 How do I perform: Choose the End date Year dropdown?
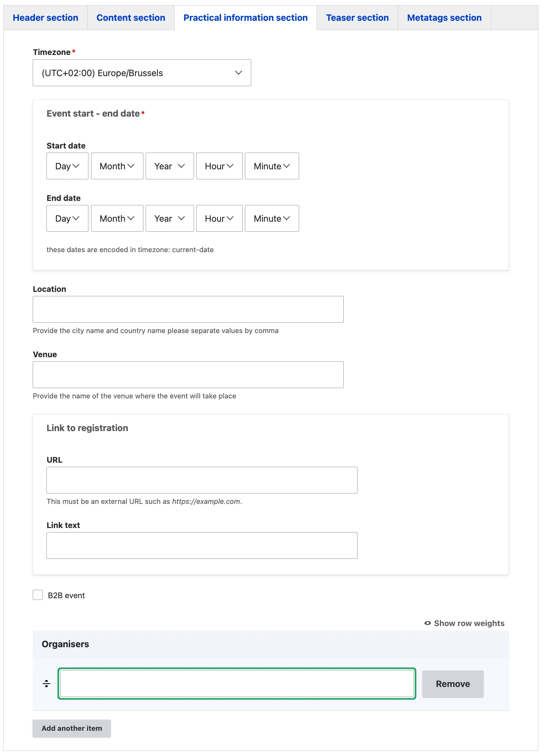[169, 218]
